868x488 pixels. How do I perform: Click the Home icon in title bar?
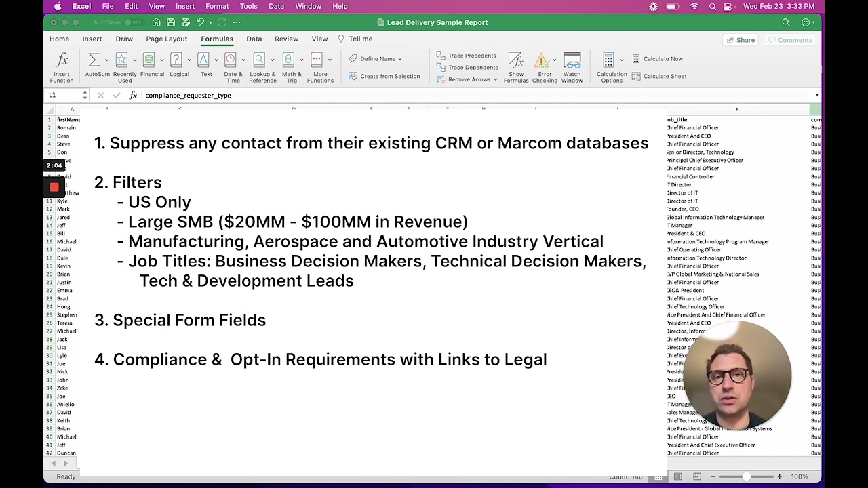click(156, 22)
